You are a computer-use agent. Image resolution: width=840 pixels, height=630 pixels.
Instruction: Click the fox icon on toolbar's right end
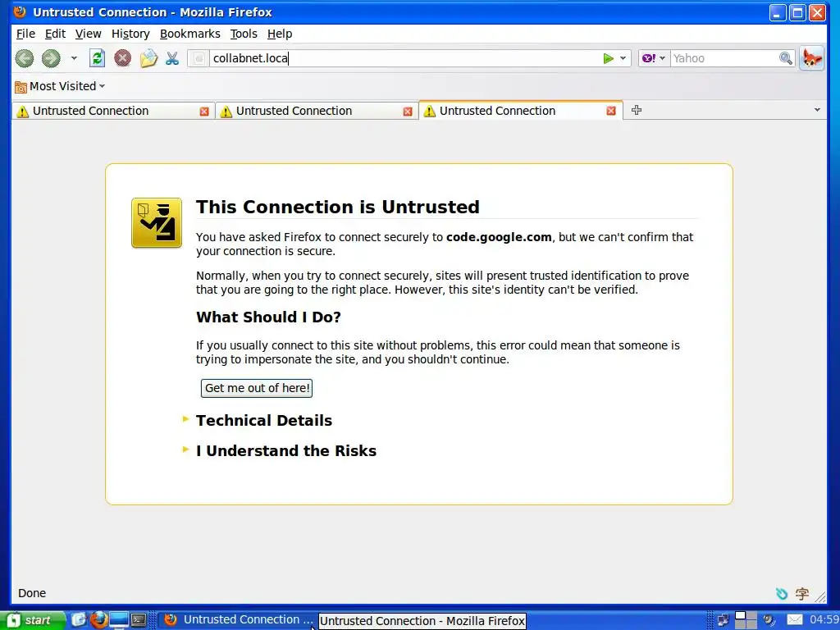(x=811, y=58)
